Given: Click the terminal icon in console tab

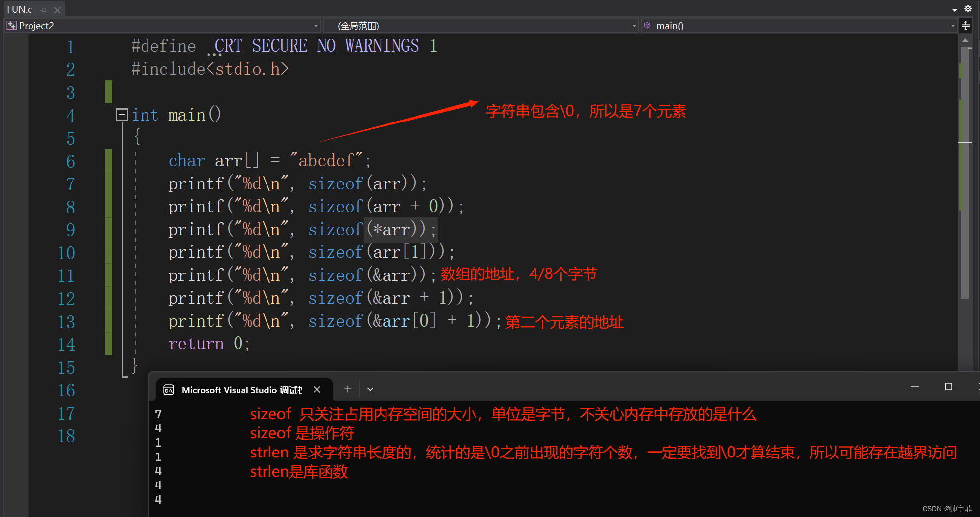Looking at the screenshot, I should click(x=169, y=390).
